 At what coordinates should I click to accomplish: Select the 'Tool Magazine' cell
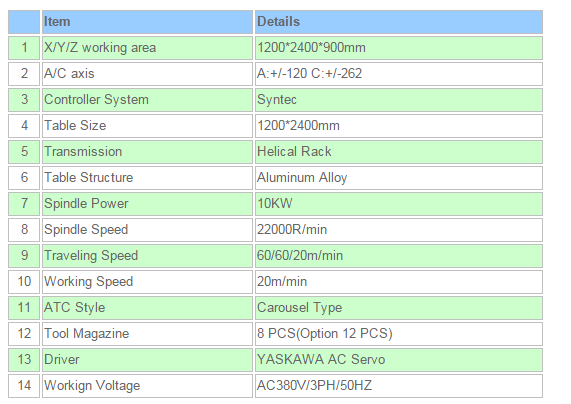click(147, 334)
